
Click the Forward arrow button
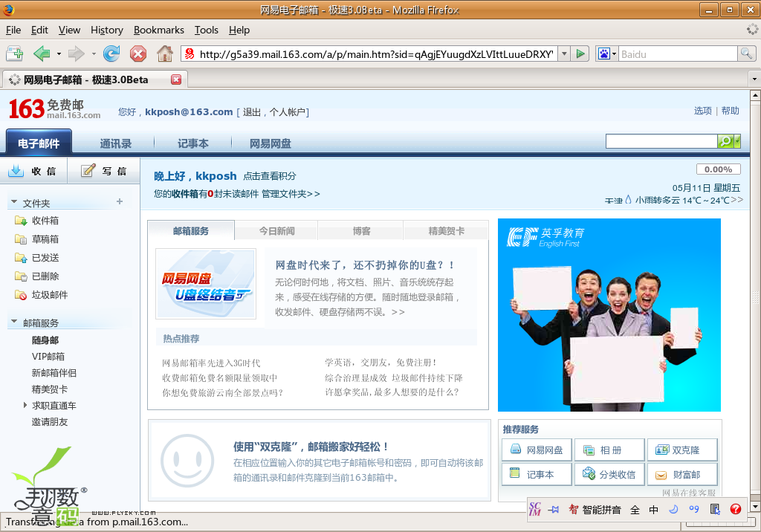coord(77,53)
